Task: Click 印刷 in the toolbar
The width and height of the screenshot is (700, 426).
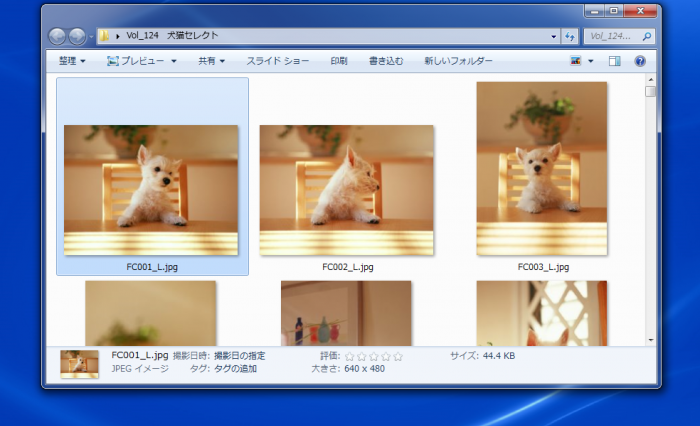Action: pyautogui.click(x=339, y=61)
